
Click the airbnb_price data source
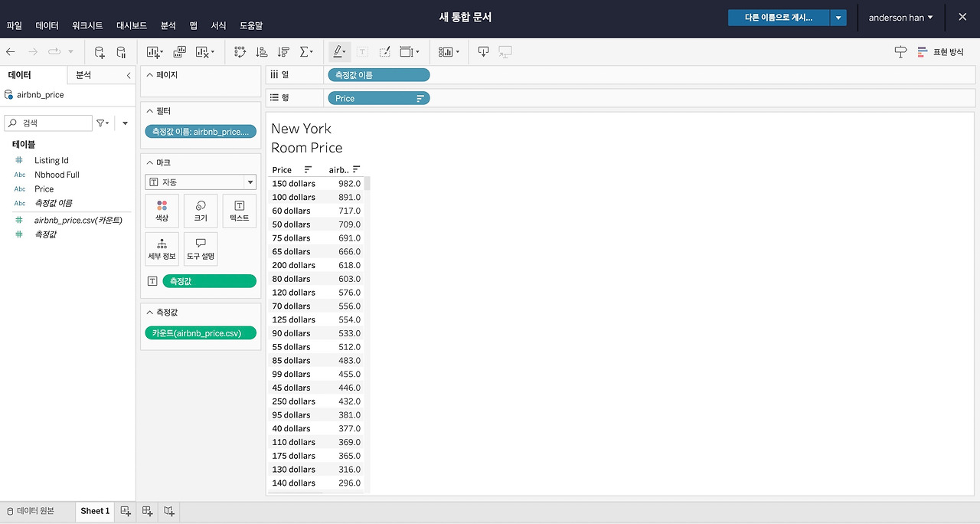(x=40, y=95)
